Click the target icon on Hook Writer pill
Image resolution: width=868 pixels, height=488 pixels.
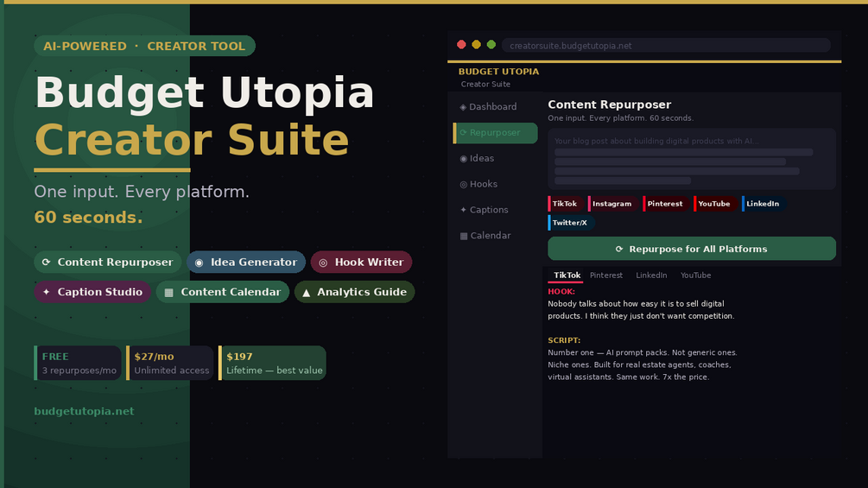[323, 263]
